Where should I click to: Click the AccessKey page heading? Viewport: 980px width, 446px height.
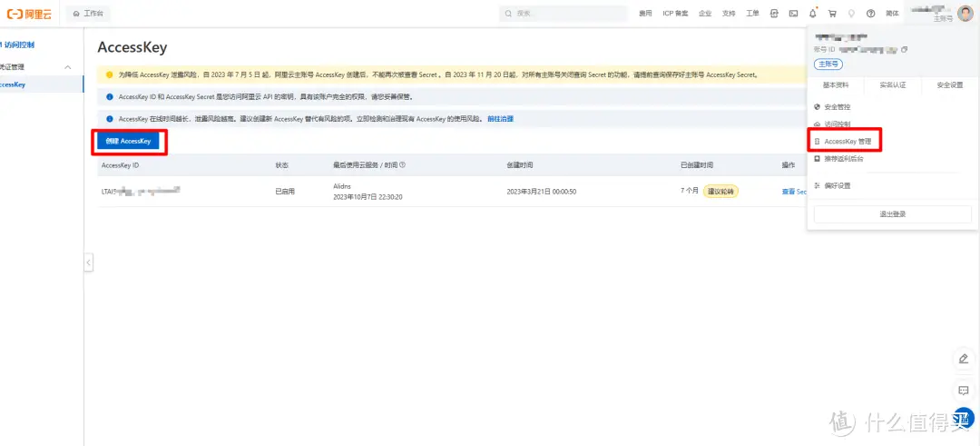click(132, 47)
